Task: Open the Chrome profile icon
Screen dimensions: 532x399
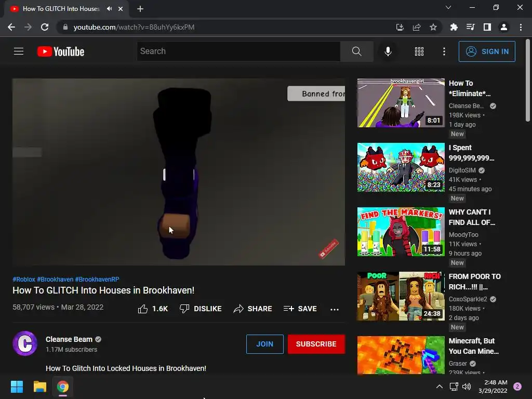Action: pyautogui.click(x=504, y=27)
